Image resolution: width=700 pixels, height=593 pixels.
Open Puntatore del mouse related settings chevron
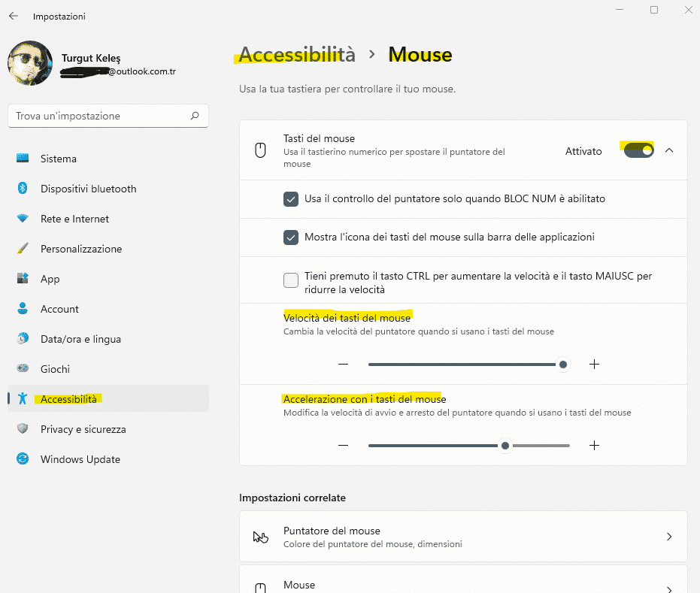pyautogui.click(x=669, y=537)
